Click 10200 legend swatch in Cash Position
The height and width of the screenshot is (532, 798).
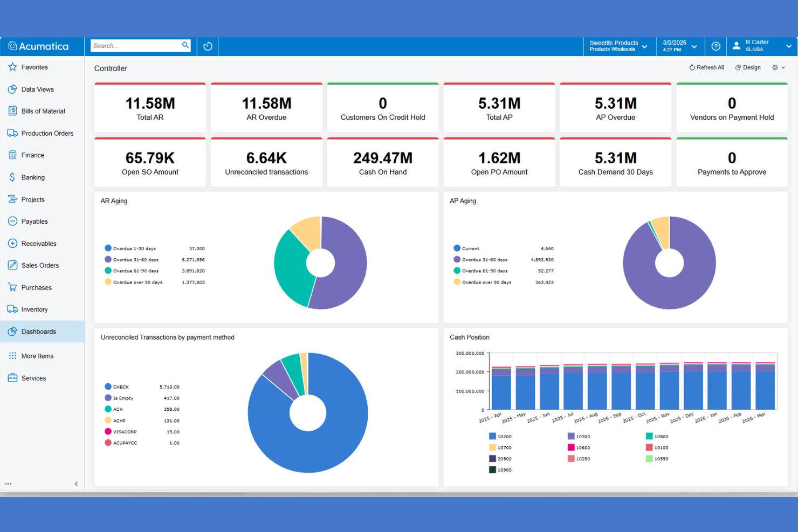point(492,436)
